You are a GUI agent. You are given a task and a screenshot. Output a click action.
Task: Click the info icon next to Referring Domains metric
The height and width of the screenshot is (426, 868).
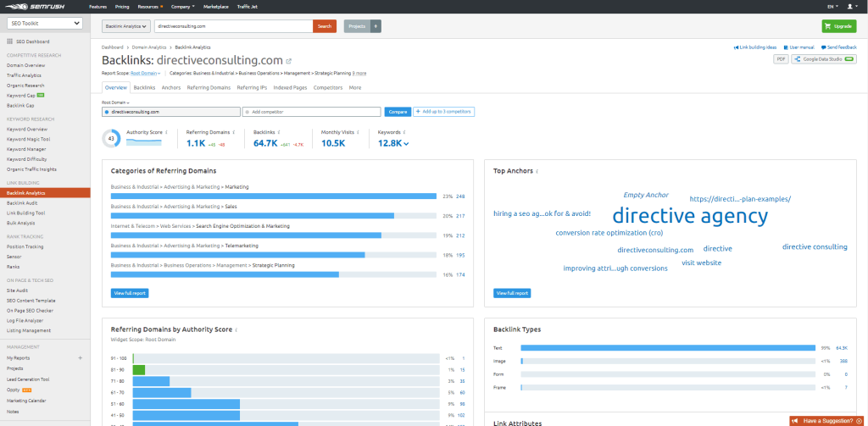pyautogui.click(x=234, y=133)
